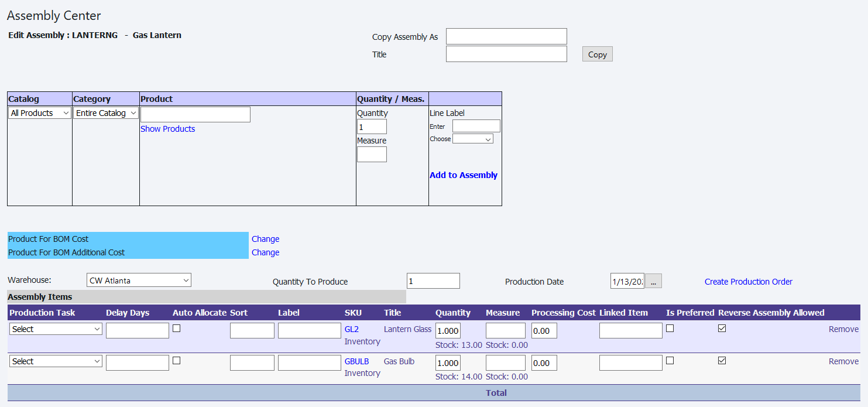Remove the Gas Bulb assembly item
This screenshot has width=868, height=407.
(x=843, y=361)
